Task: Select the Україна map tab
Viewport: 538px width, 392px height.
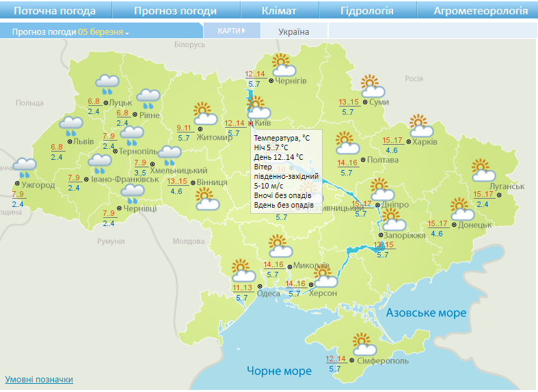Action: point(294,32)
